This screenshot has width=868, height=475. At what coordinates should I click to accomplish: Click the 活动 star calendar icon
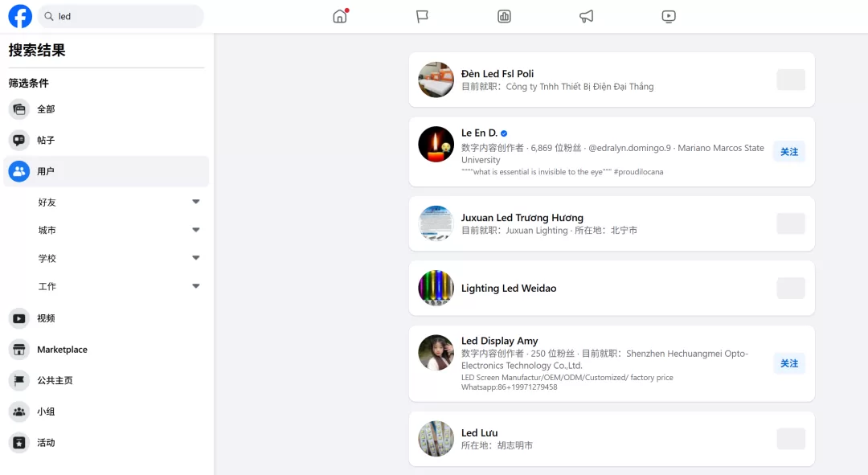(x=18, y=442)
